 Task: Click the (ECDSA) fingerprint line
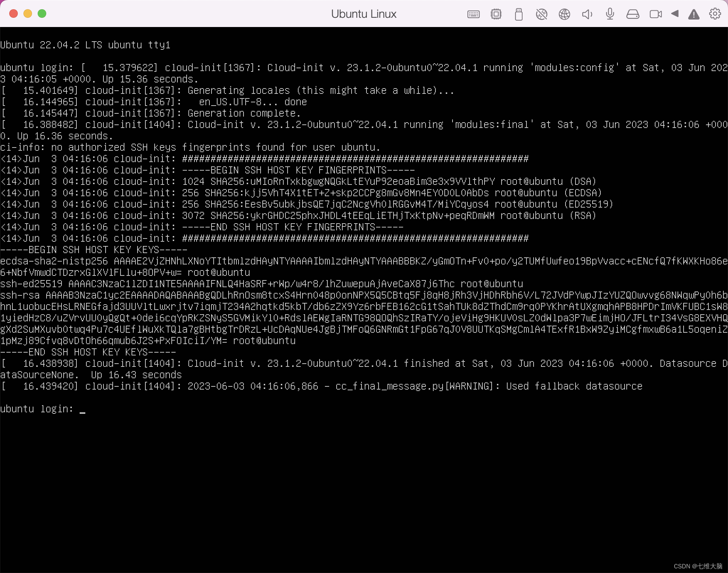pos(301,193)
